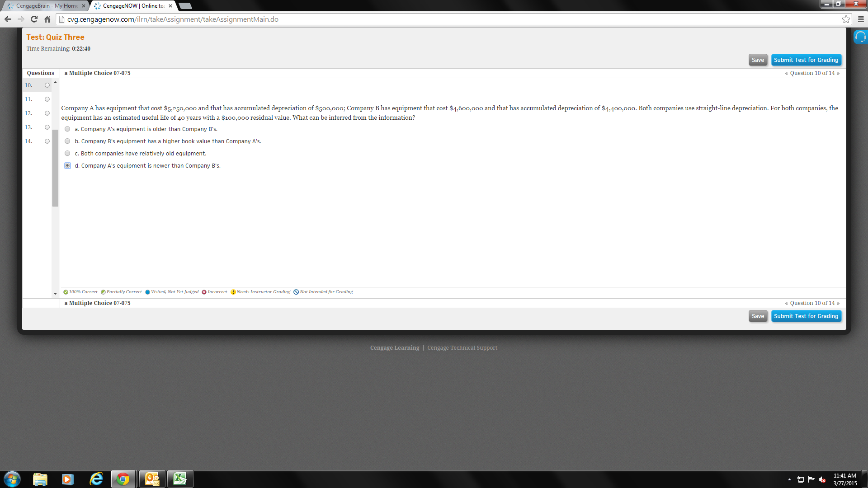The width and height of the screenshot is (868, 488).
Task: Click the Not Intended for Grading icon
Action: pyautogui.click(x=296, y=291)
